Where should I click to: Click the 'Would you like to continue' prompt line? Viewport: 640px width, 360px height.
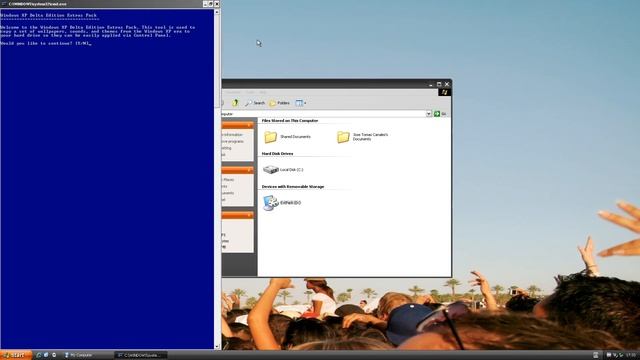46,43
